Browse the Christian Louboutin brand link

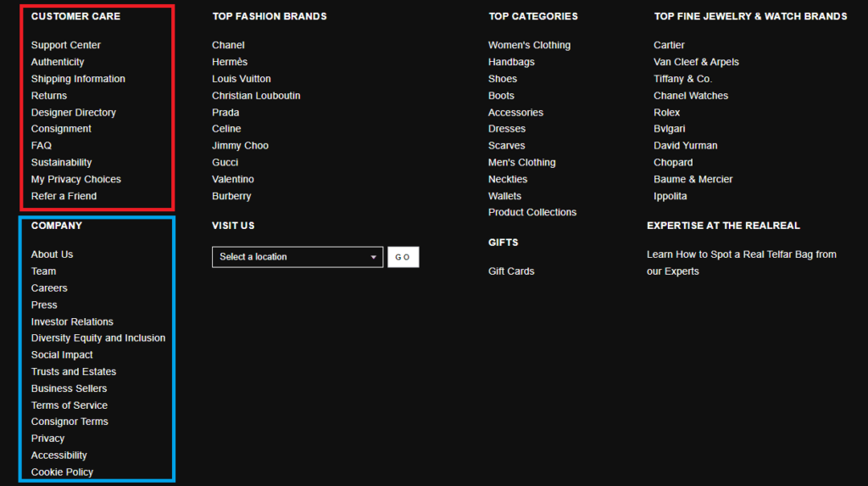[256, 96]
